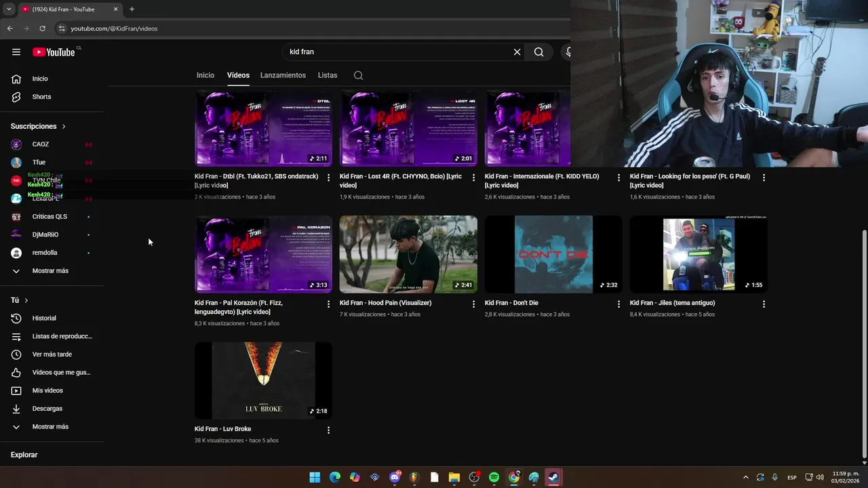
Task: Play the Luv Broke video thumbnail
Action: click(x=263, y=380)
